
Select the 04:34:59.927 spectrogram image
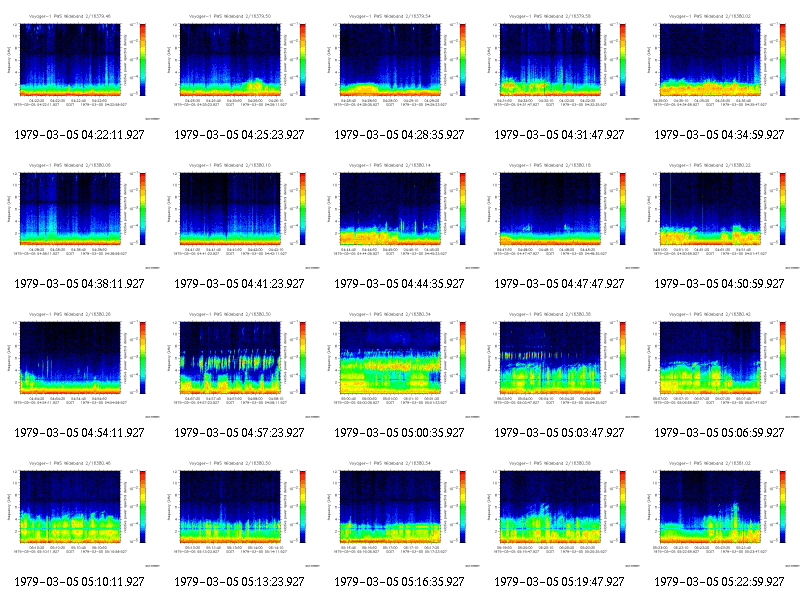[x=720, y=66]
